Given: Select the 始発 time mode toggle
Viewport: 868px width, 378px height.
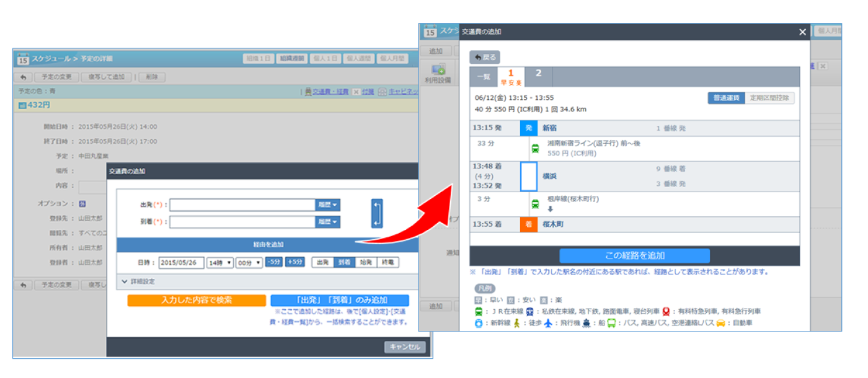Looking at the screenshot, I should point(366,262).
